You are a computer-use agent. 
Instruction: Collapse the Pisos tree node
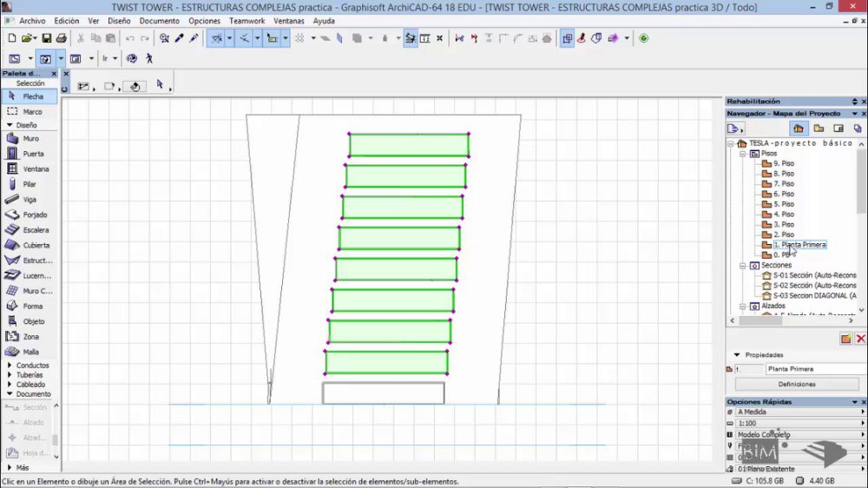pos(742,154)
